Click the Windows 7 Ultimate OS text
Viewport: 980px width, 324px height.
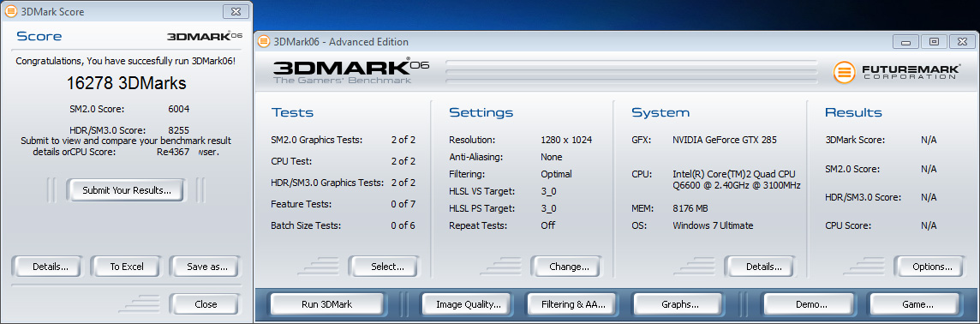coord(713,225)
